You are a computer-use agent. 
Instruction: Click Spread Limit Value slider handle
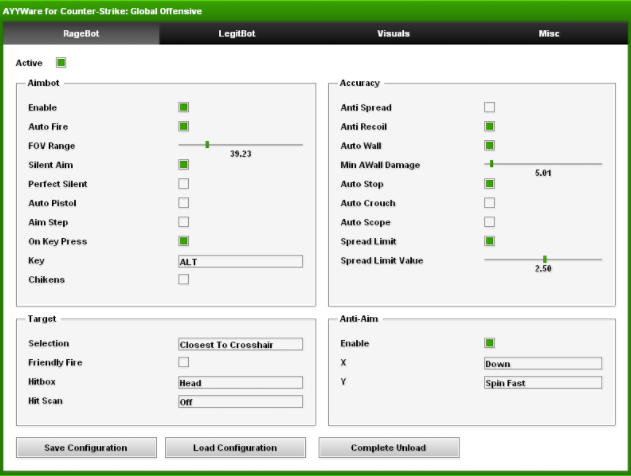point(544,259)
